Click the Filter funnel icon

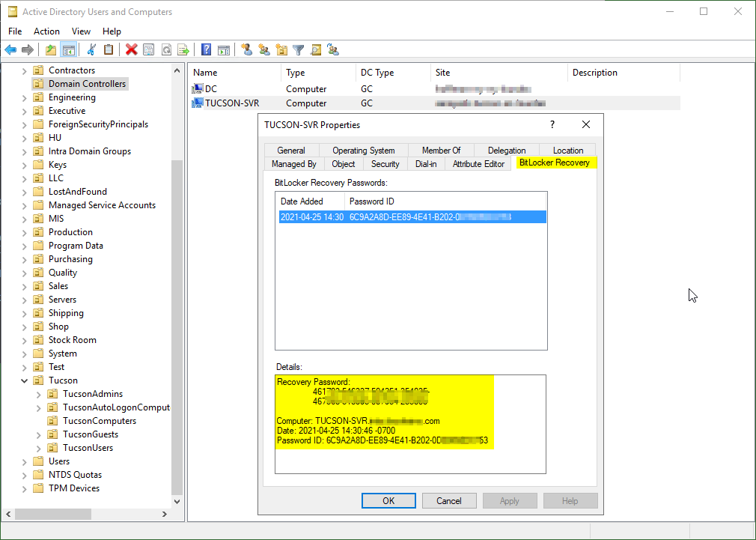[299, 49]
